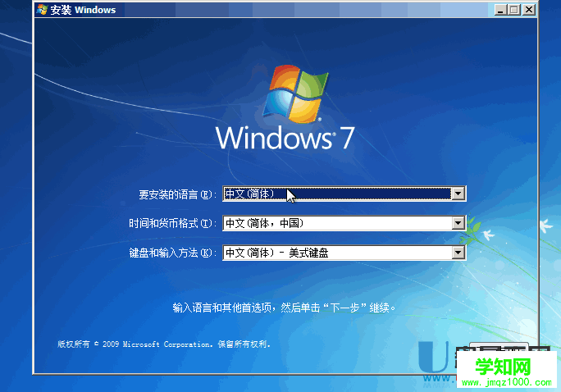Click the 键盘和输入方法(K) label

tap(173, 253)
